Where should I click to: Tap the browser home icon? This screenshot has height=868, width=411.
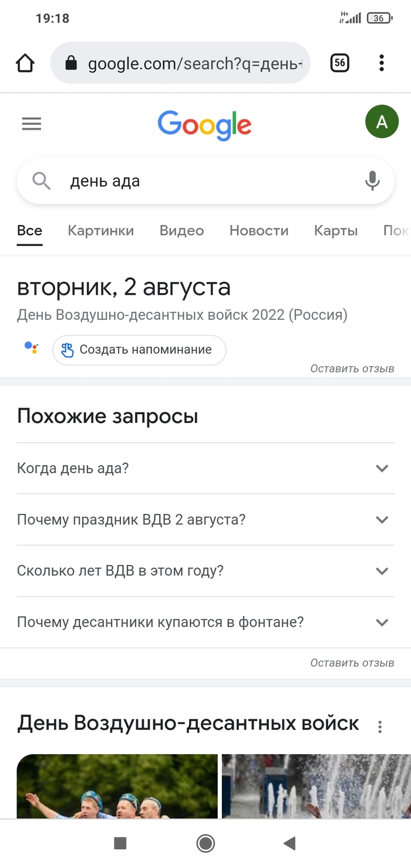coord(25,63)
